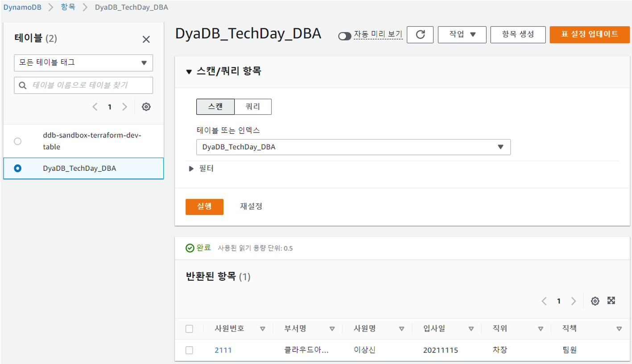Open the returned items settings gear icon

click(595, 301)
